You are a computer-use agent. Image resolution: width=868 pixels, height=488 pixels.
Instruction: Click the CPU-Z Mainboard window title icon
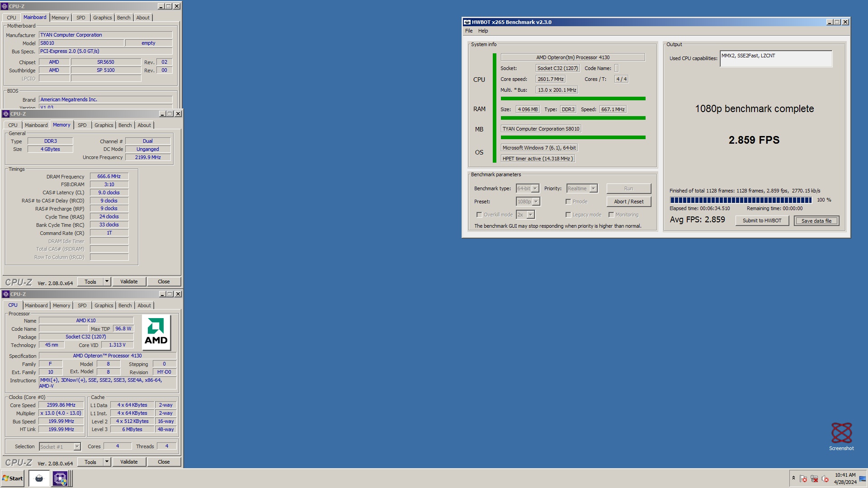coord(5,6)
